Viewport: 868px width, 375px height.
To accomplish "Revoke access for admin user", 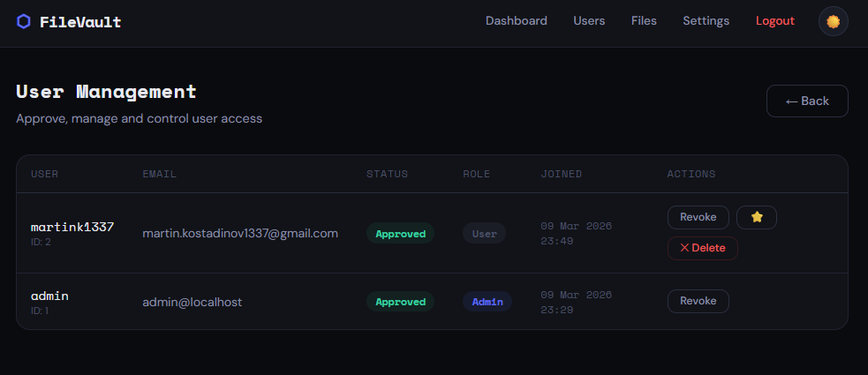I will tap(698, 301).
